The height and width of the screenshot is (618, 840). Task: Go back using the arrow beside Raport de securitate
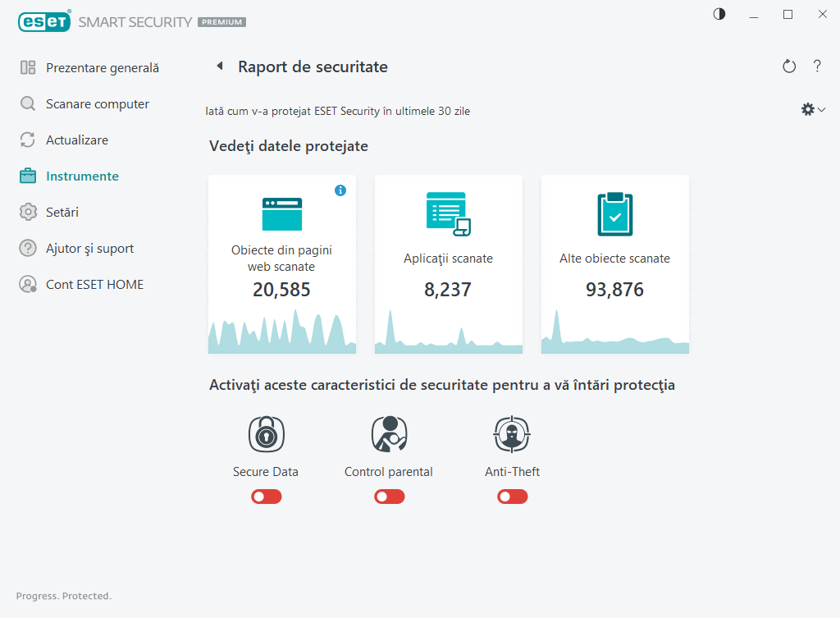click(219, 66)
